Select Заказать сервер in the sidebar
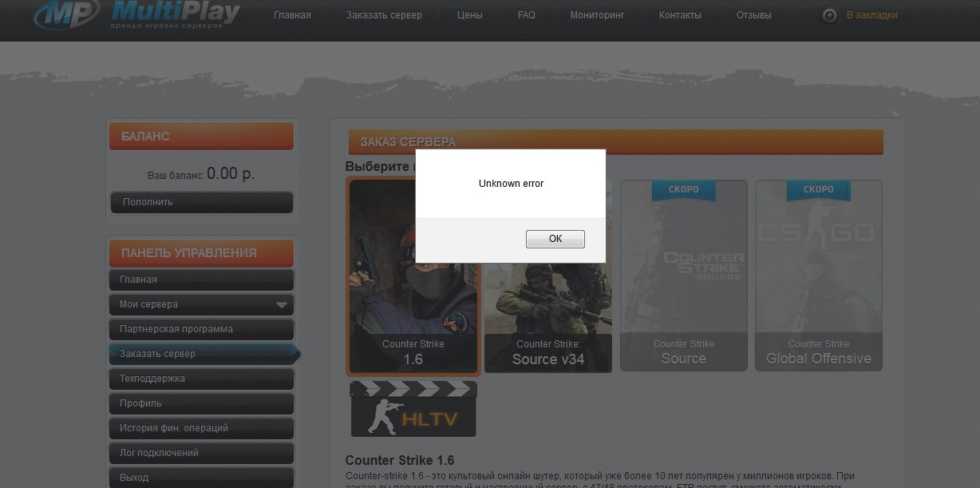The image size is (980, 488). pos(204,354)
